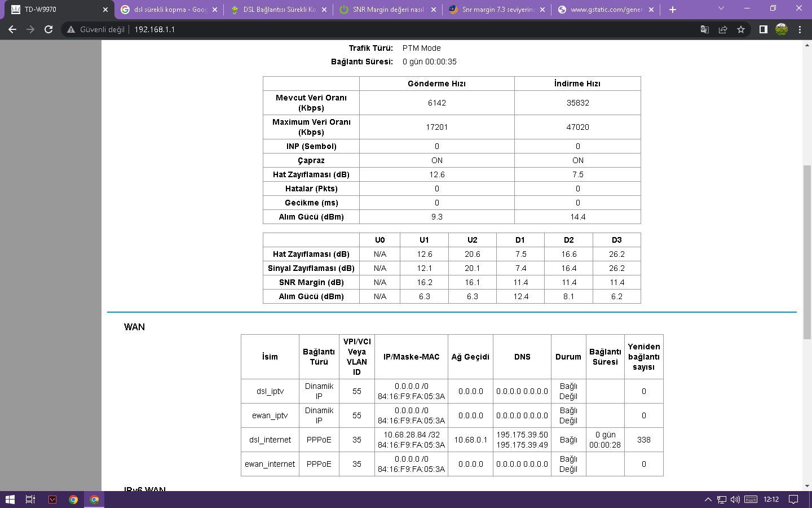Image resolution: width=812 pixels, height=508 pixels.
Task: Bookmark this page with the star icon
Action: pos(741,29)
